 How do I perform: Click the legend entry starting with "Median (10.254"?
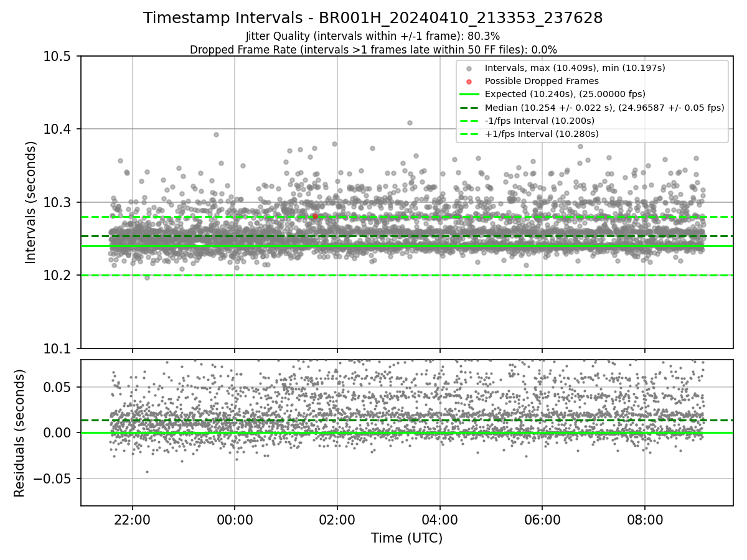coord(604,107)
